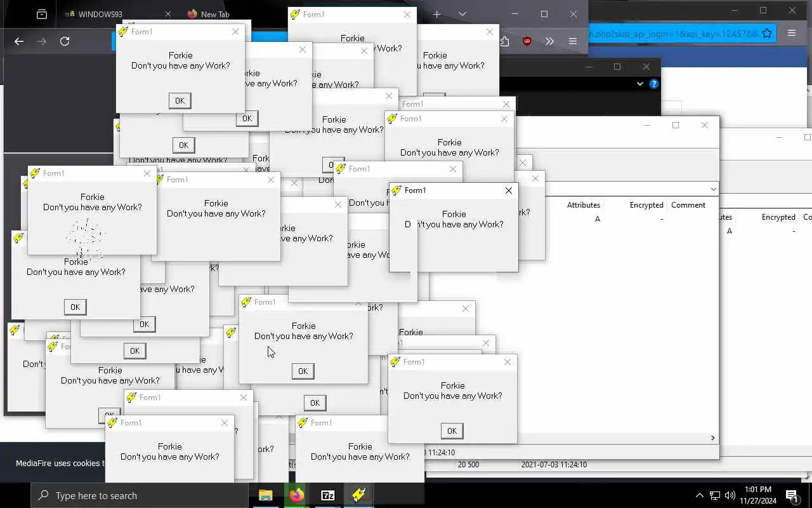Switch to 7-Zip via its taskbar icon
Image resolution: width=812 pixels, height=508 pixels.
(x=328, y=495)
